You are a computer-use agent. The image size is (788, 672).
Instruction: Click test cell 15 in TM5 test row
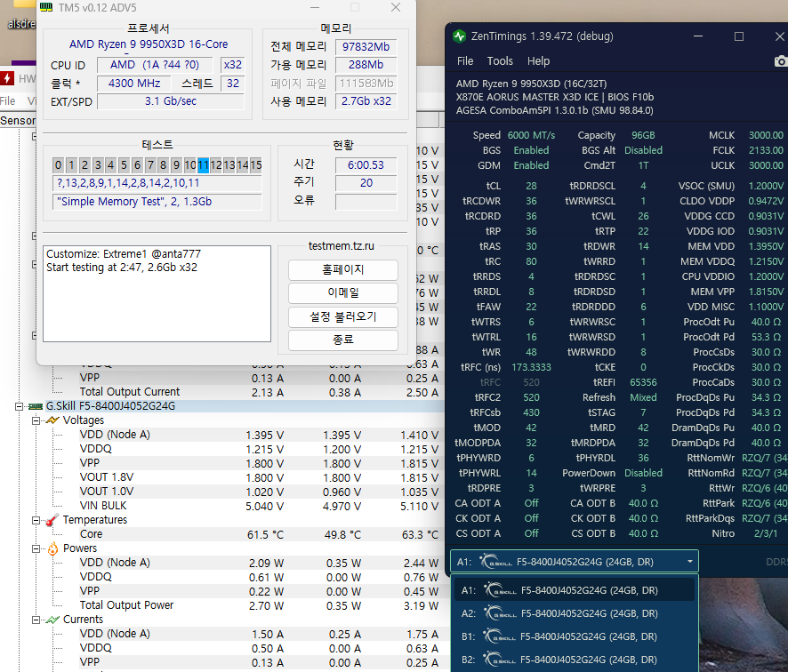click(256, 164)
